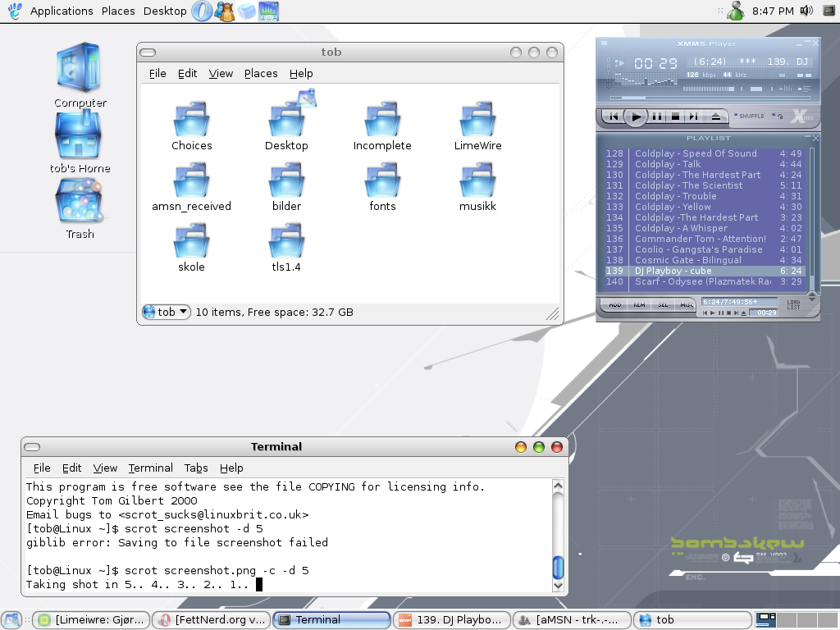The image size is (840, 630).
Task: Stop playback in XMMS player
Action: click(x=676, y=116)
